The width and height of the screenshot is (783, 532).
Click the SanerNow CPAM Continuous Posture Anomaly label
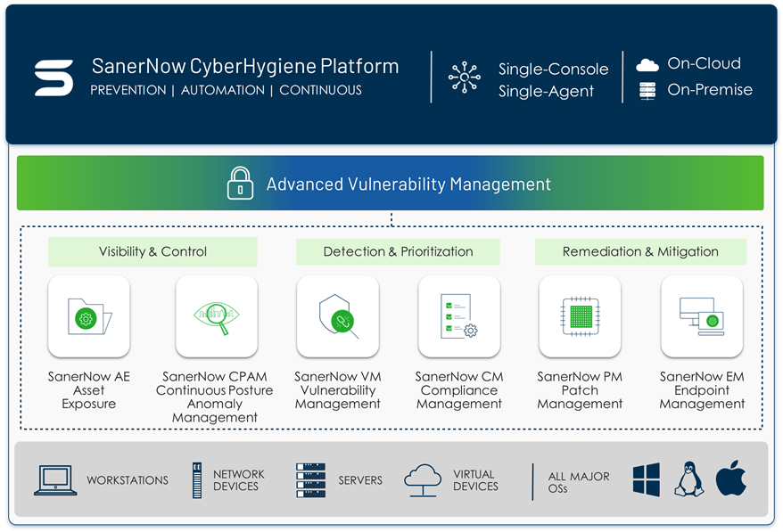(215, 397)
